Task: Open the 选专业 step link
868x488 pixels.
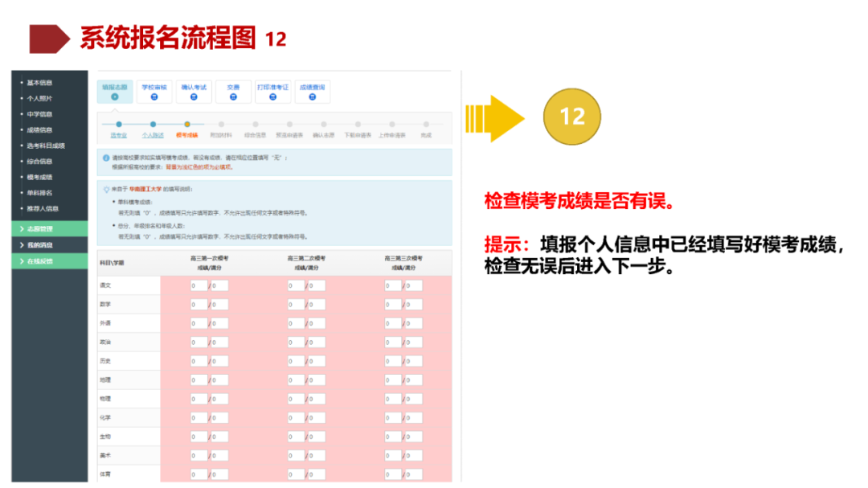Action: pos(121,135)
